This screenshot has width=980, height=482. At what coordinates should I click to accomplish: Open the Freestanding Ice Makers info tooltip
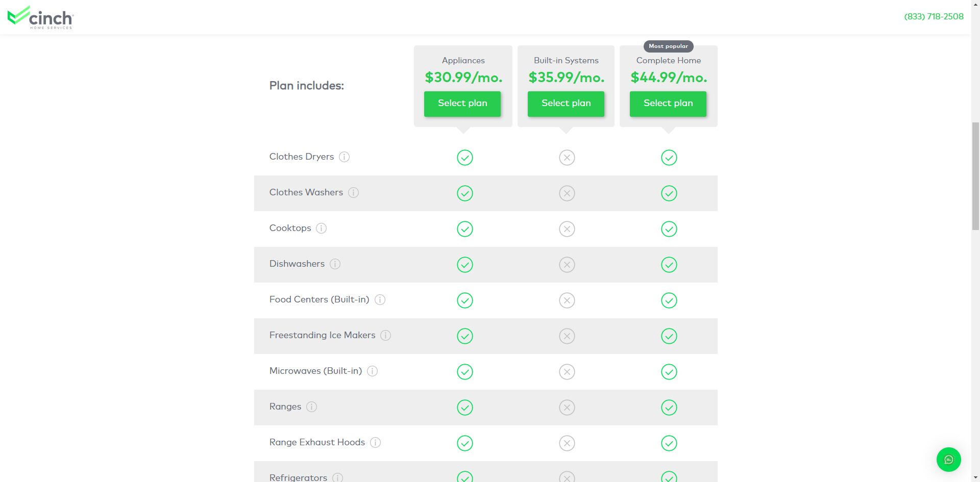tap(386, 336)
